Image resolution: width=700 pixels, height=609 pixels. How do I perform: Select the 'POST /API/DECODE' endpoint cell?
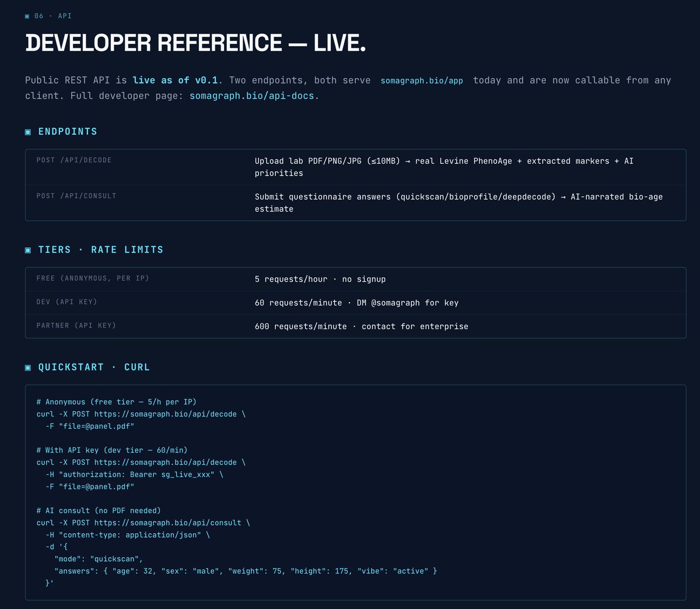[x=74, y=160]
